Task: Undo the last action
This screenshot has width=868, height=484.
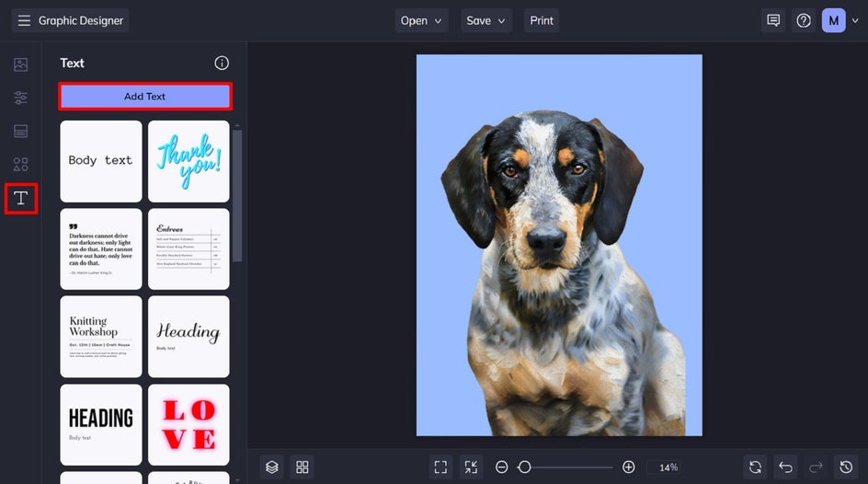Action: click(785, 467)
